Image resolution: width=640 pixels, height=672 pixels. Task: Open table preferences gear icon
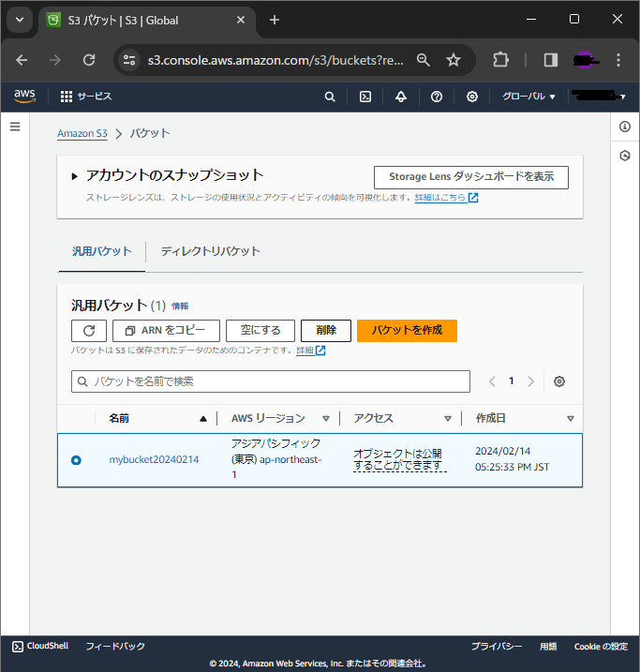[x=558, y=381]
